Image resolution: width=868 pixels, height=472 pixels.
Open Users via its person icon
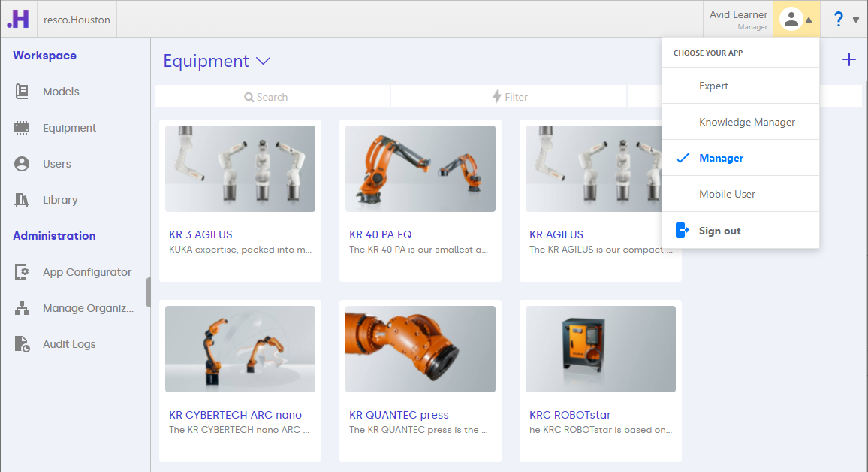coord(22,164)
